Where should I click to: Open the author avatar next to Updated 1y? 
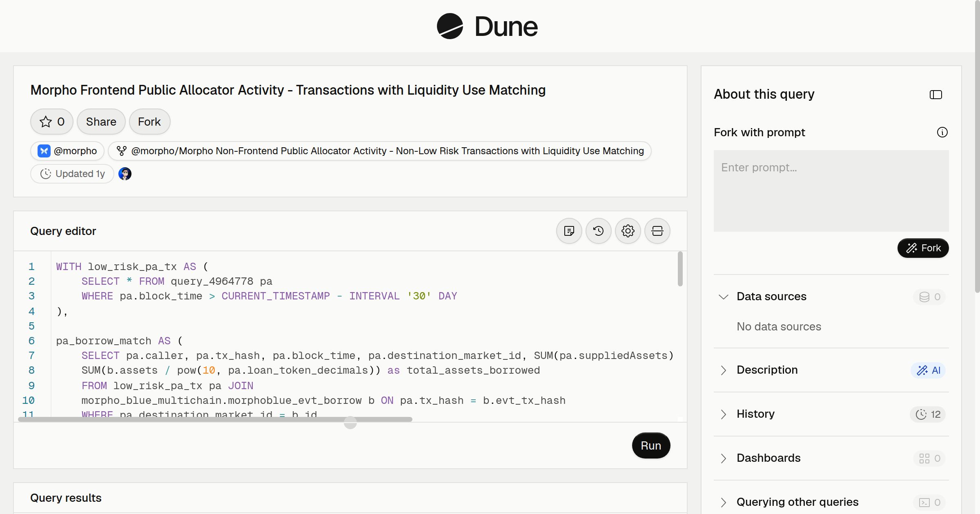pos(125,174)
